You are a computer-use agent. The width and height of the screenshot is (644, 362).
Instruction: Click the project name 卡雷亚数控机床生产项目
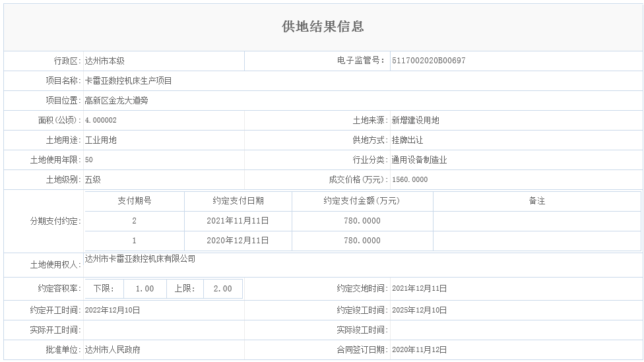pos(129,81)
